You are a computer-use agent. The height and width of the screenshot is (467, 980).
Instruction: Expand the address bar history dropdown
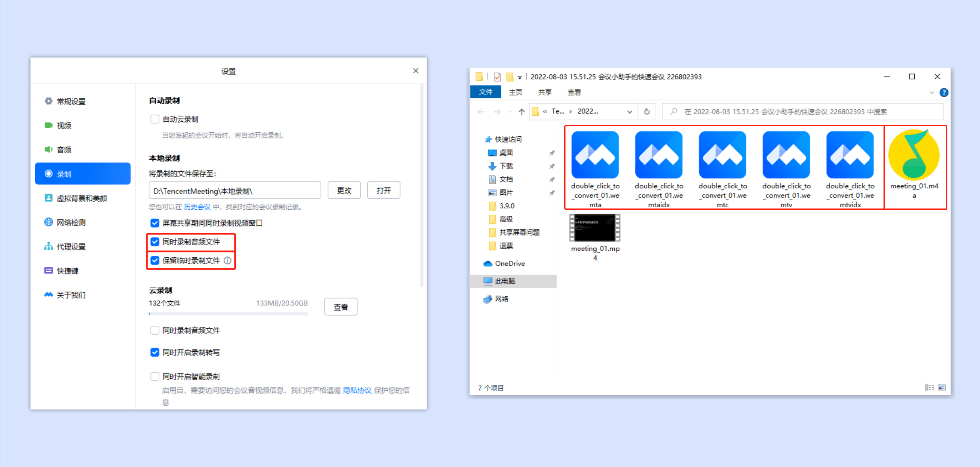coord(629,112)
